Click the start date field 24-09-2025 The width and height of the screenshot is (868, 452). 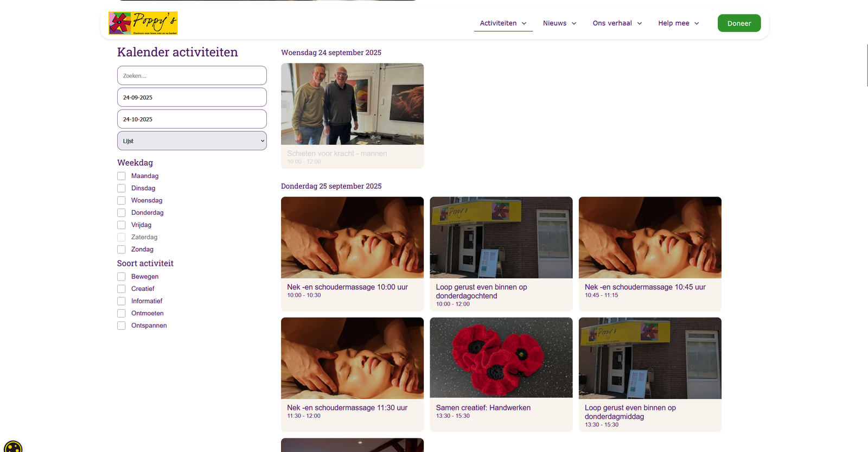pos(192,97)
